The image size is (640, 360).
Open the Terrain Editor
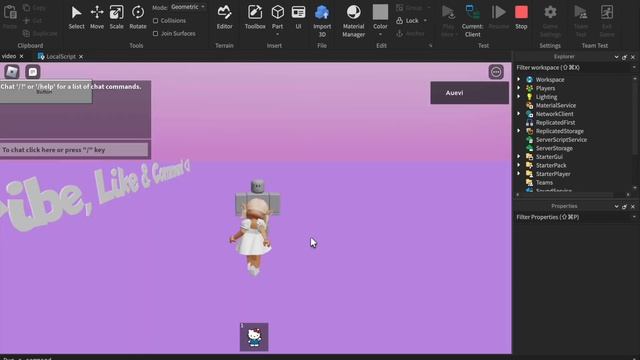(224, 17)
